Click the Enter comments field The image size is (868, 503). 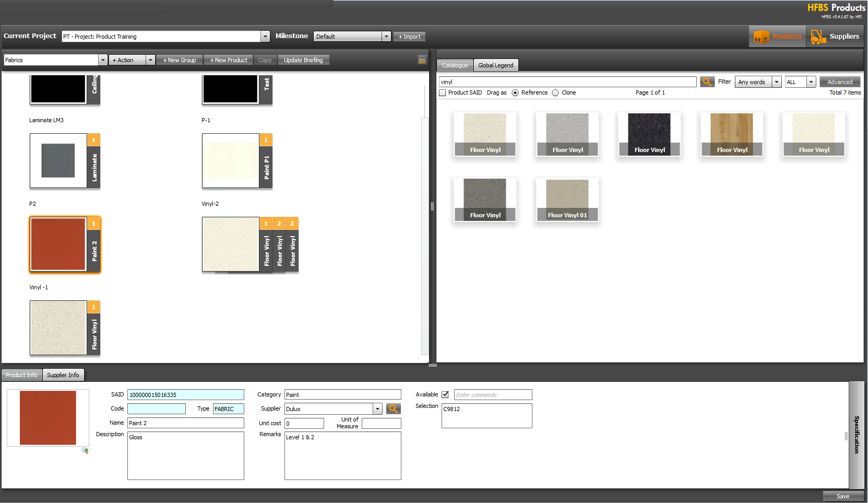[x=493, y=395]
